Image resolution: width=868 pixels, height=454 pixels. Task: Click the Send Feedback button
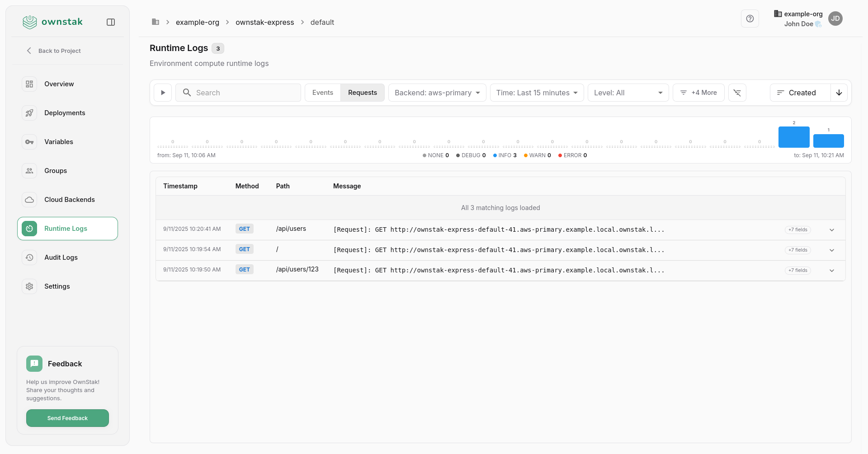pos(67,418)
